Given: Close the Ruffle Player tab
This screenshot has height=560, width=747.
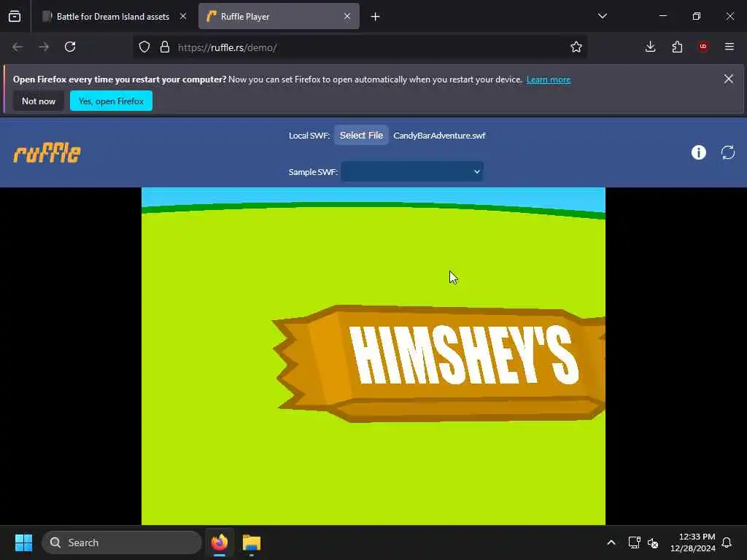Looking at the screenshot, I should (347, 17).
